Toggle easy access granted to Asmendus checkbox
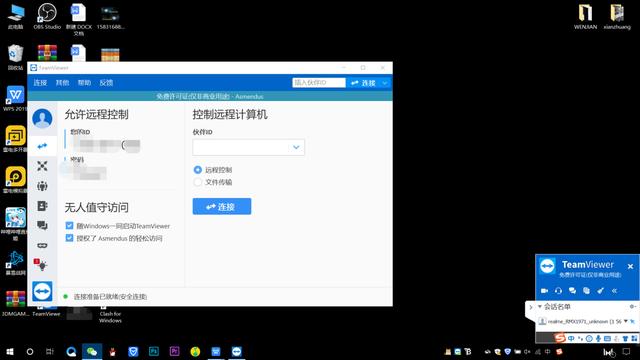 [x=69, y=238]
